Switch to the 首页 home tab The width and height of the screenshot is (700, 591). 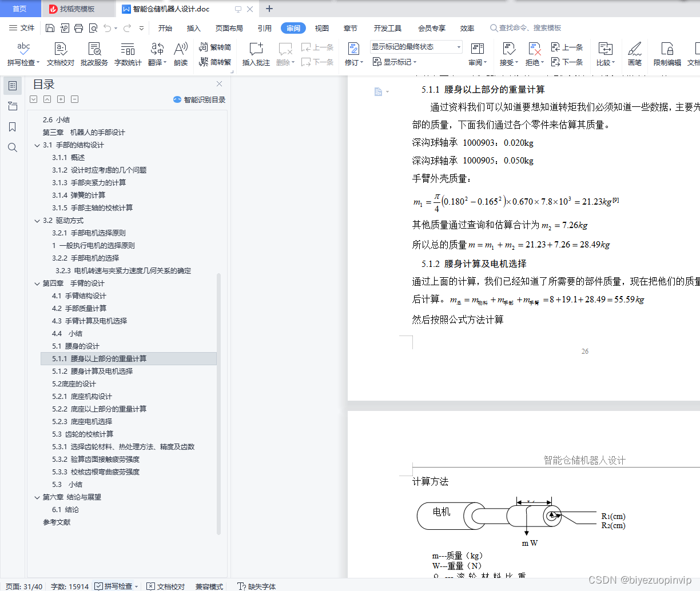pos(20,9)
